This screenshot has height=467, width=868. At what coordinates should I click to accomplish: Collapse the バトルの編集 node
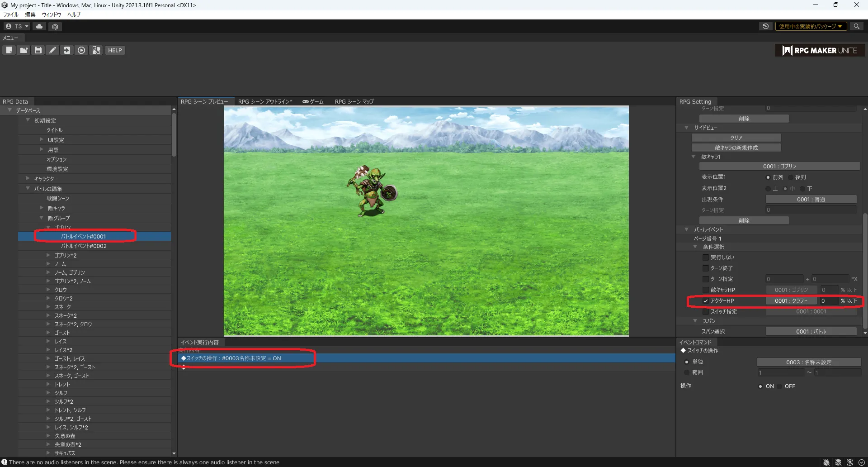coord(28,188)
